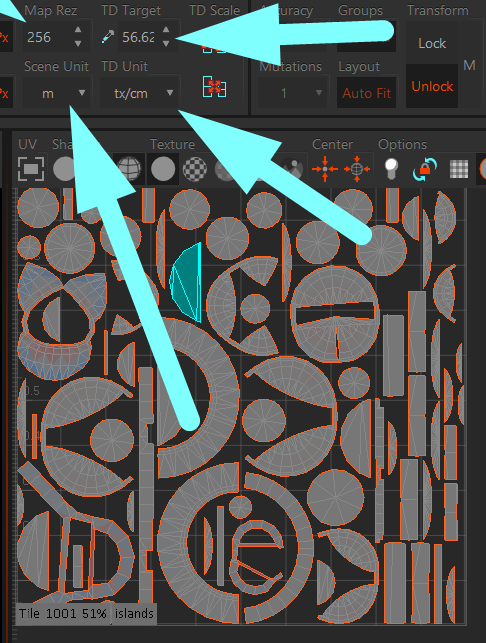This screenshot has width=486, height=643.
Task: Open the Scene Unit dropdown showing m
Action: (x=56, y=93)
